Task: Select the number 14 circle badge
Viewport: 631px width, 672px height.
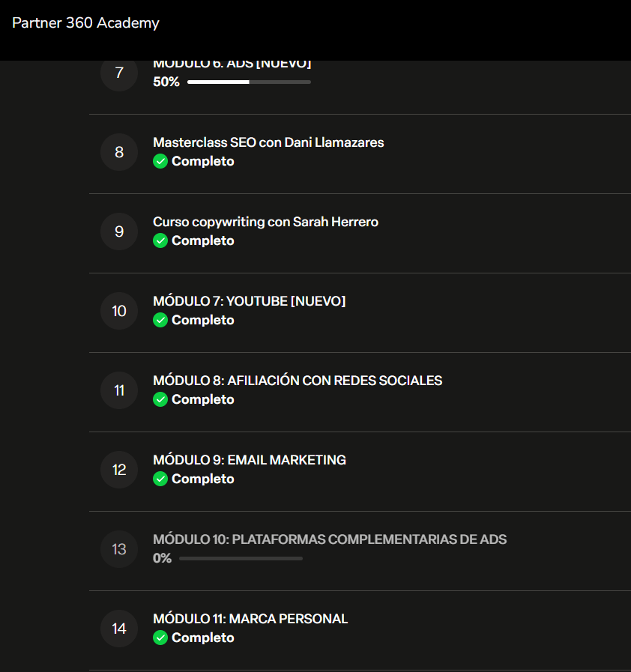Action: [x=119, y=629]
